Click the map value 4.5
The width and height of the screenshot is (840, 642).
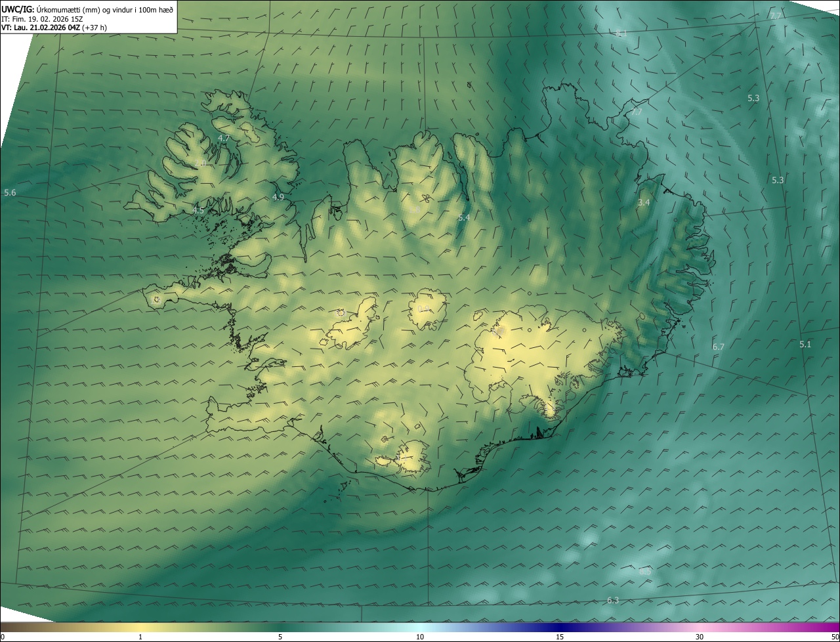pos(198,210)
